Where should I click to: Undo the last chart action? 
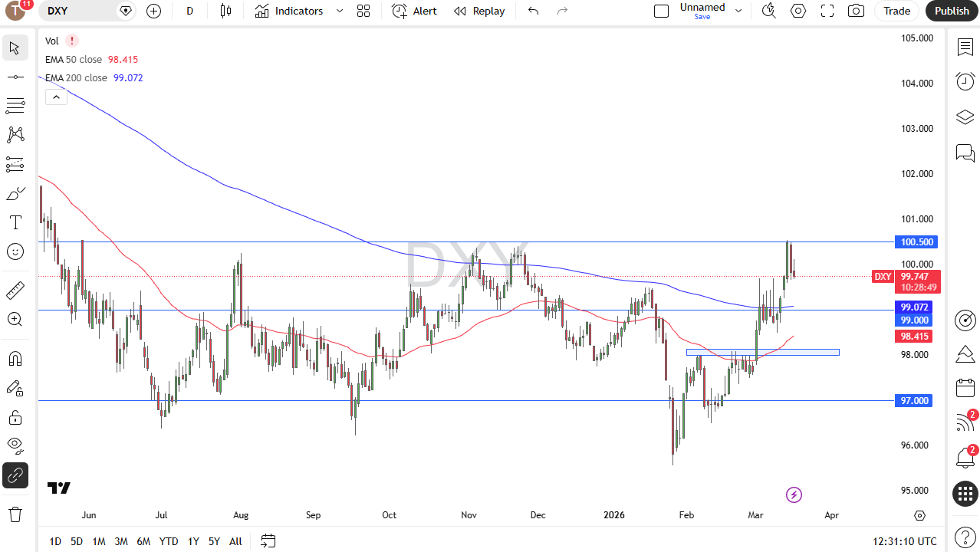click(x=533, y=11)
